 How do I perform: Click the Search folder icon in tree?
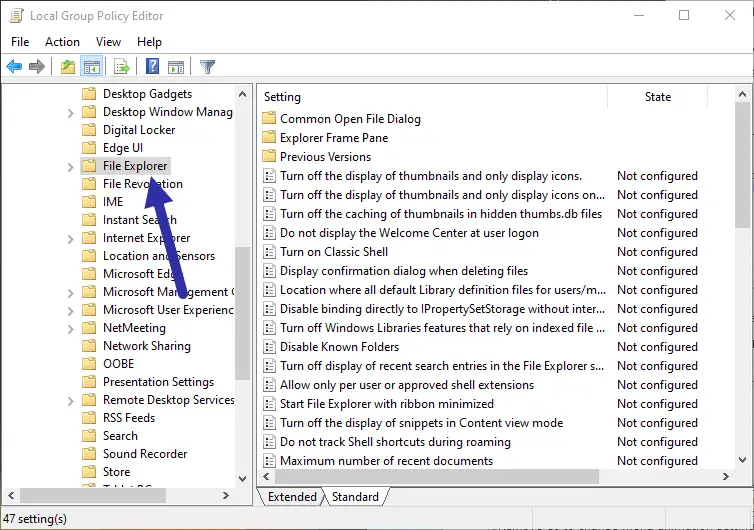[x=89, y=435]
